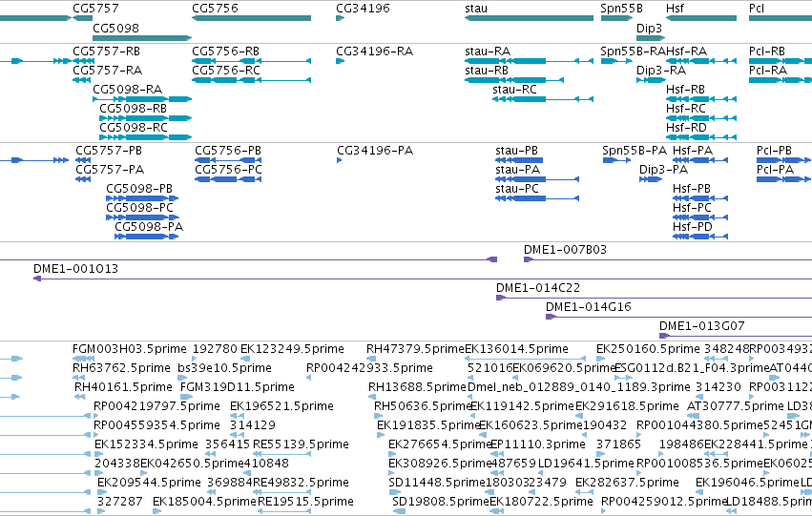
Task: Click protein CG5757-PB
Action: 108,151
